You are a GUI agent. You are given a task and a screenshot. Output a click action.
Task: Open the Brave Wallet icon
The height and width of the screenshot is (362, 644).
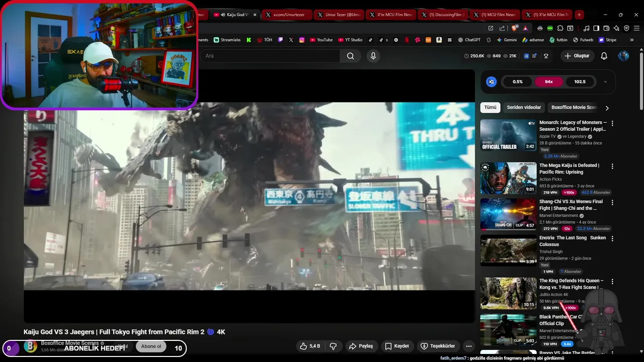606,28
